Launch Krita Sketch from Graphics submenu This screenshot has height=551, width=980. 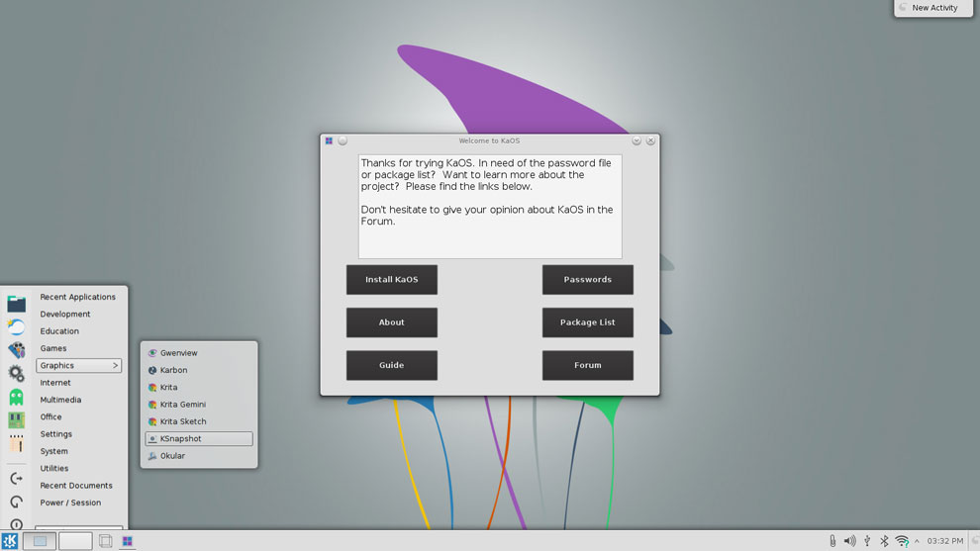click(199, 421)
